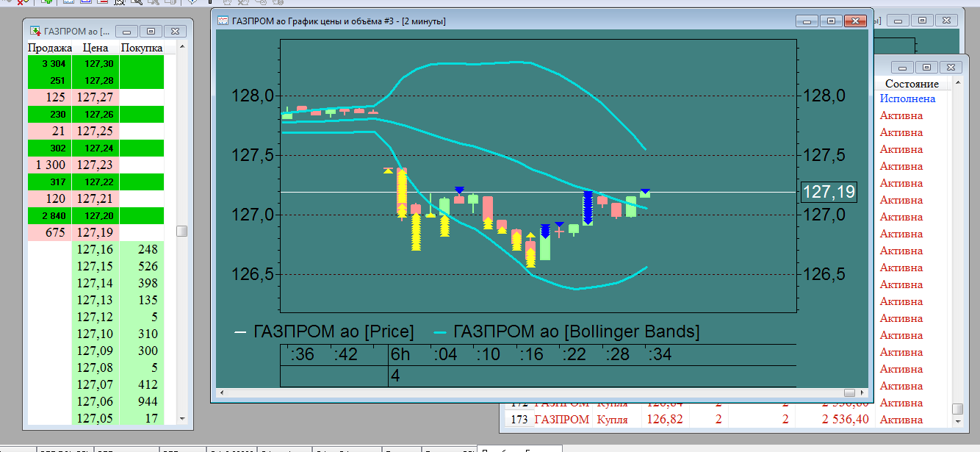Viewport: 980px width, 452px height.
Task: Click the best ask price 127,19
Action: click(96, 232)
